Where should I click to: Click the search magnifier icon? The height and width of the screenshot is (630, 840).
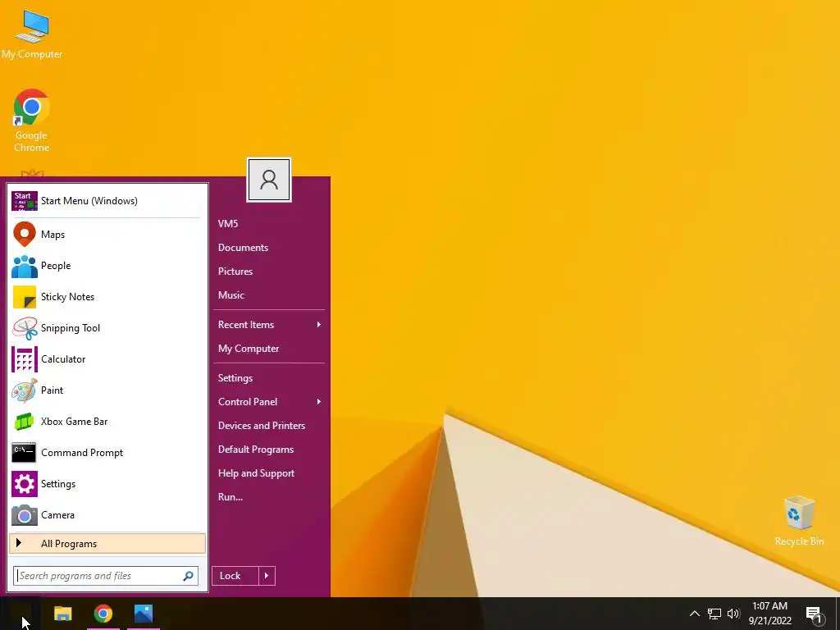pos(188,576)
